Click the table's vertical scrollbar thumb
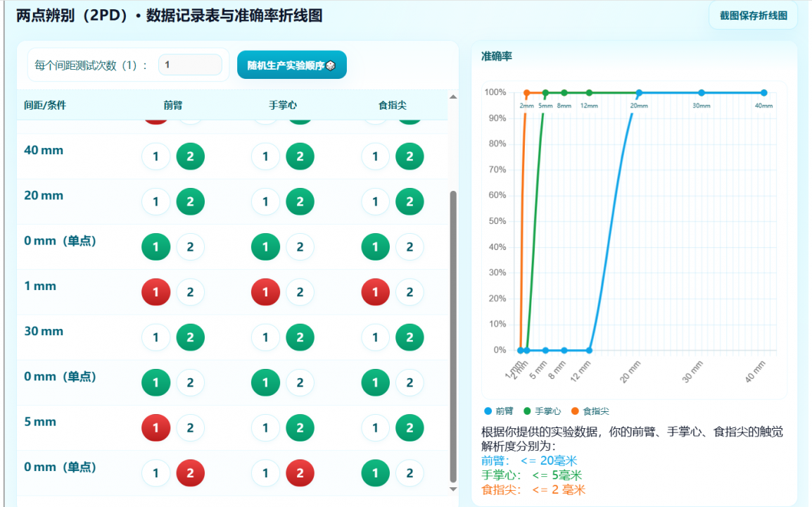This screenshot has height=507, width=812. click(453, 338)
